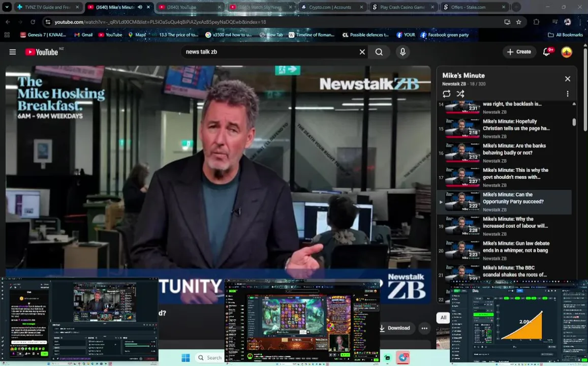Open the Maps bookmark
This screenshot has width=588, height=366.
point(137,35)
